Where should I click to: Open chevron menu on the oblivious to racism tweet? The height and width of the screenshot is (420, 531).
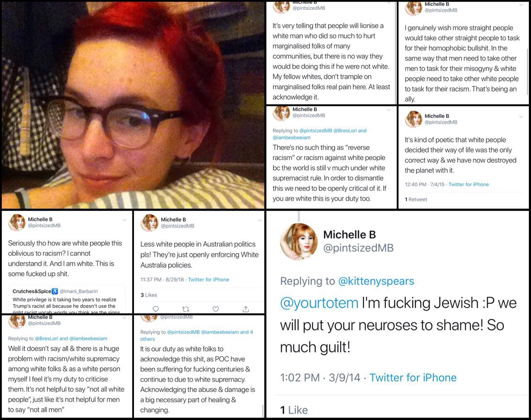124,220
